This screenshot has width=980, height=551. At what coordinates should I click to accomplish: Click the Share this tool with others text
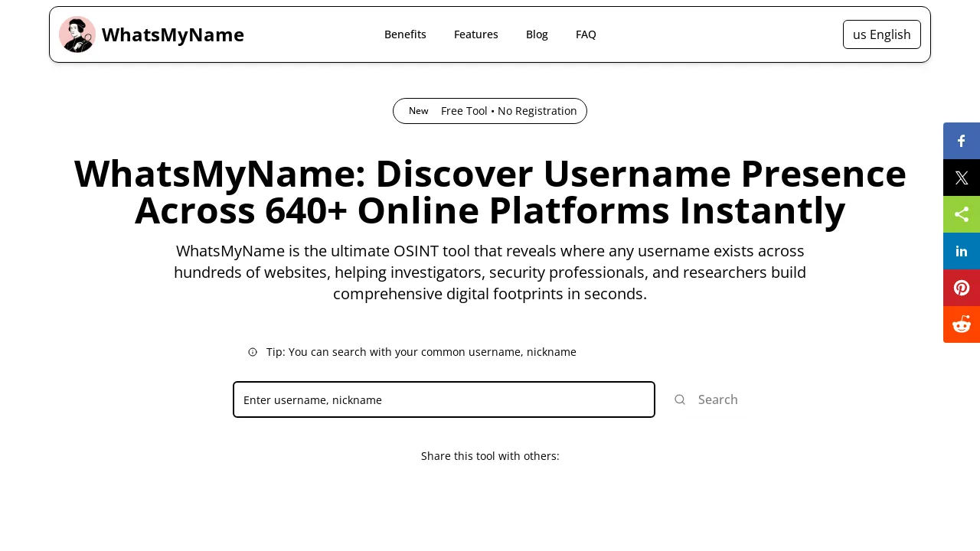coord(490,456)
